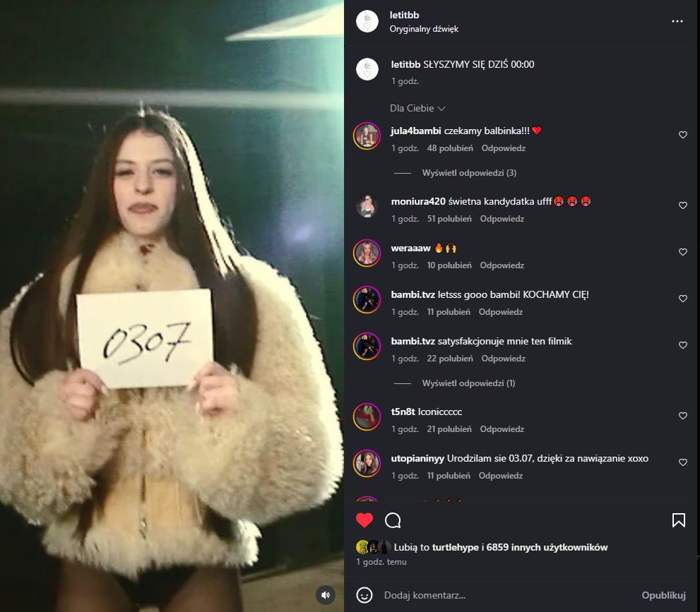Open letitbb profile from header username
Screen dimensions: 700x612
404,15
